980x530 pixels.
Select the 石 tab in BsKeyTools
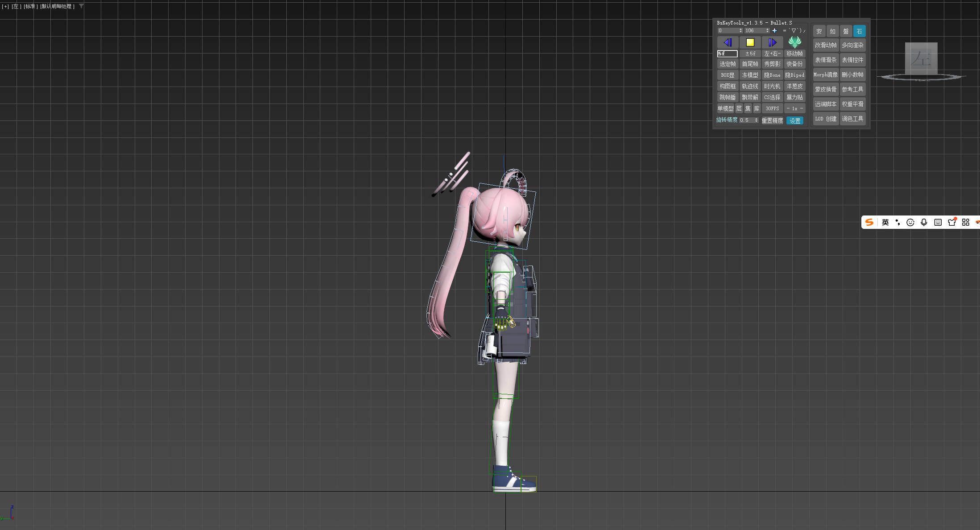[x=859, y=31]
